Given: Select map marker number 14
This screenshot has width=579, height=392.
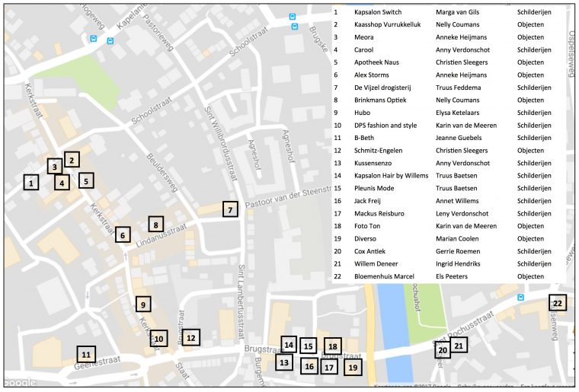Looking at the screenshot, I should [x=288, y=345].
